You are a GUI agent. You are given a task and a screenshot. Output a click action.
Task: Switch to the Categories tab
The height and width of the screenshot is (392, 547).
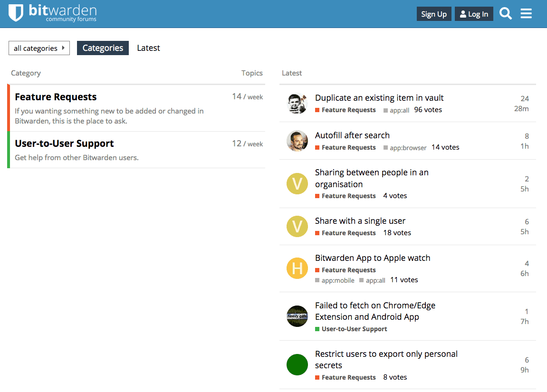click(103, 48)
